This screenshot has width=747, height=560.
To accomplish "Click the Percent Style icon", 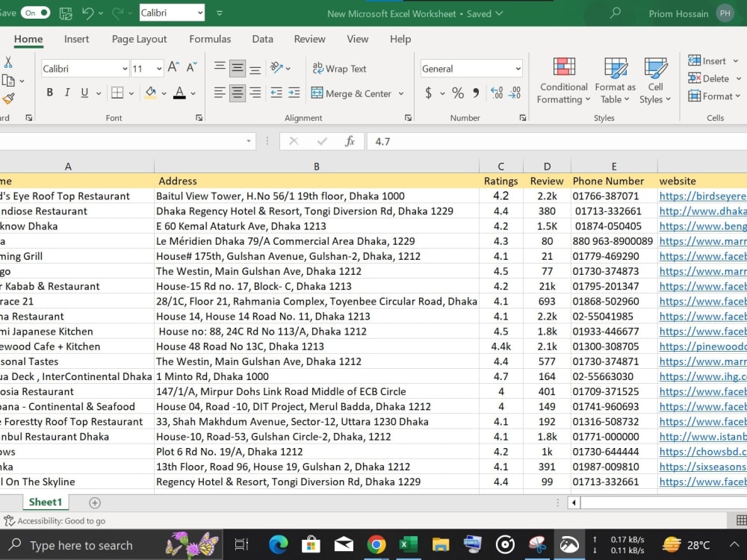I will 458,93.
